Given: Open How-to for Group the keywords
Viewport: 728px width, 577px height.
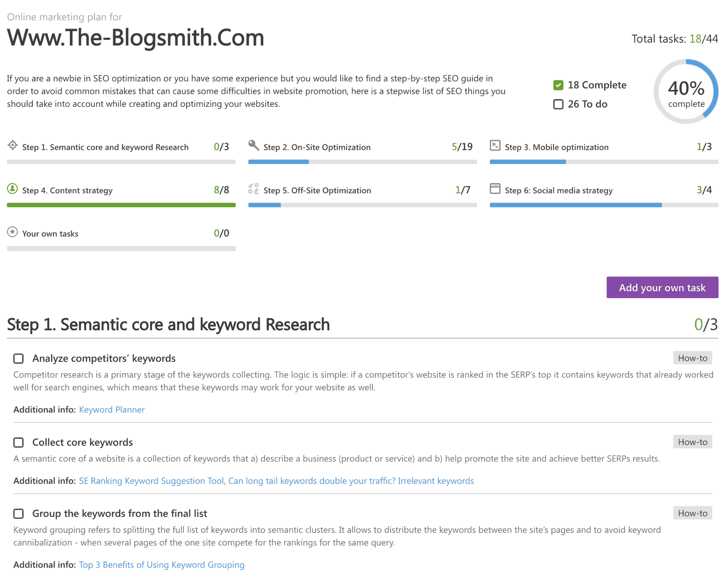Looking at the screenshot, I should (692, 513).
